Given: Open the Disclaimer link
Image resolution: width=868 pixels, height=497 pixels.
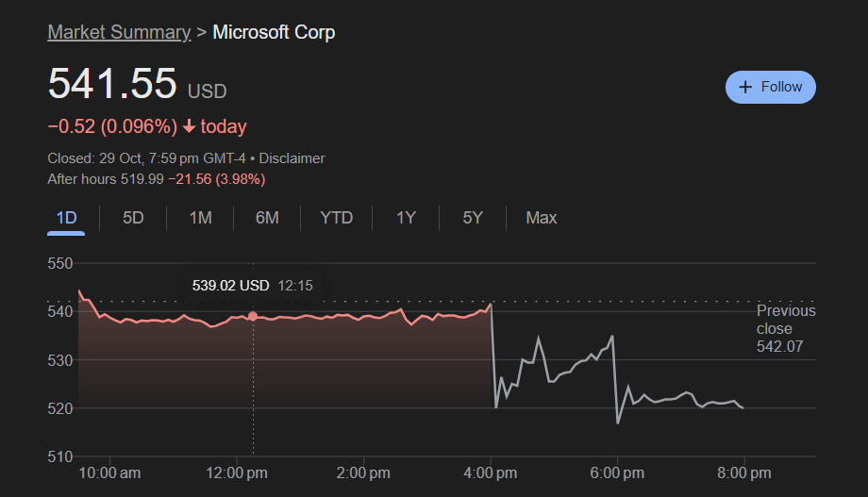Looking at the screenshot, I should point(292,158).
